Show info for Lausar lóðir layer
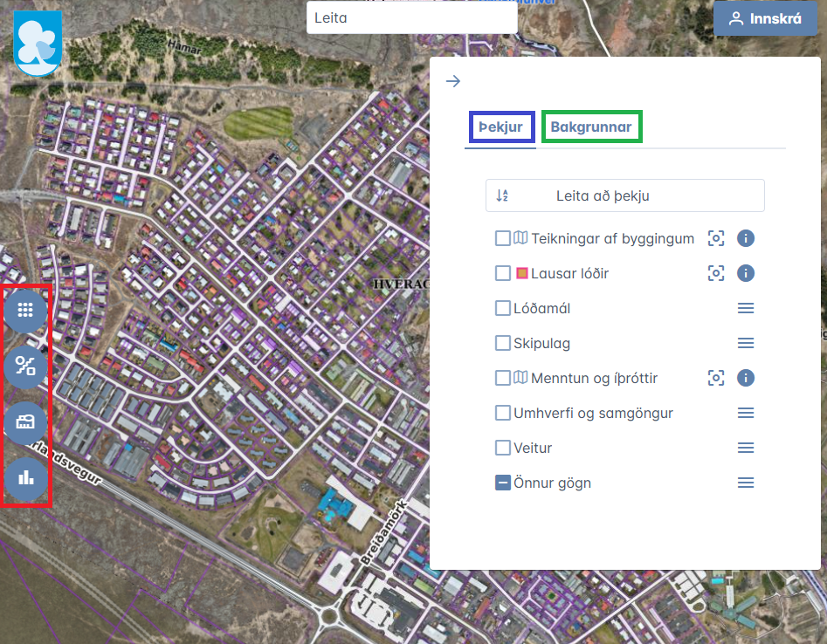Image resolution: width=827 pixels, height=644 pixels. 746,273
